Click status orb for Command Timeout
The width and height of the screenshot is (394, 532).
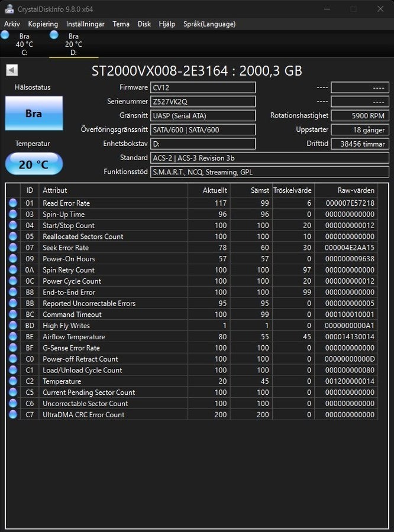pyautogui.click(x=13, y=314)
